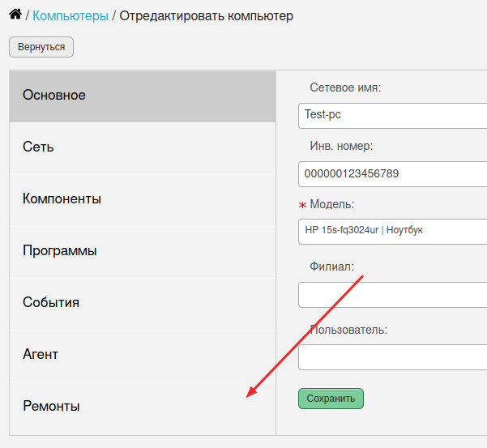
Task: Open the Компоненты tab
Action: [143, 200]
